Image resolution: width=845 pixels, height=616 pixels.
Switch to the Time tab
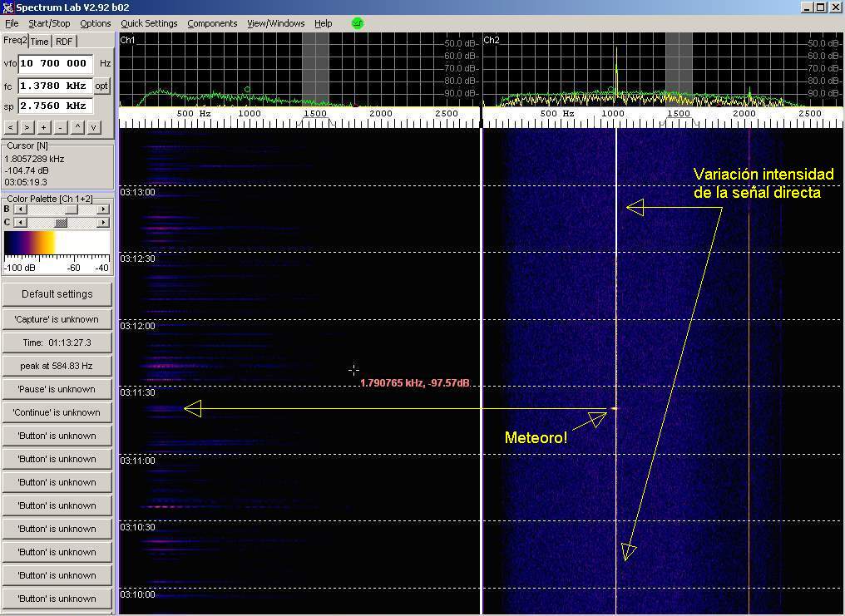click(40, 42)
